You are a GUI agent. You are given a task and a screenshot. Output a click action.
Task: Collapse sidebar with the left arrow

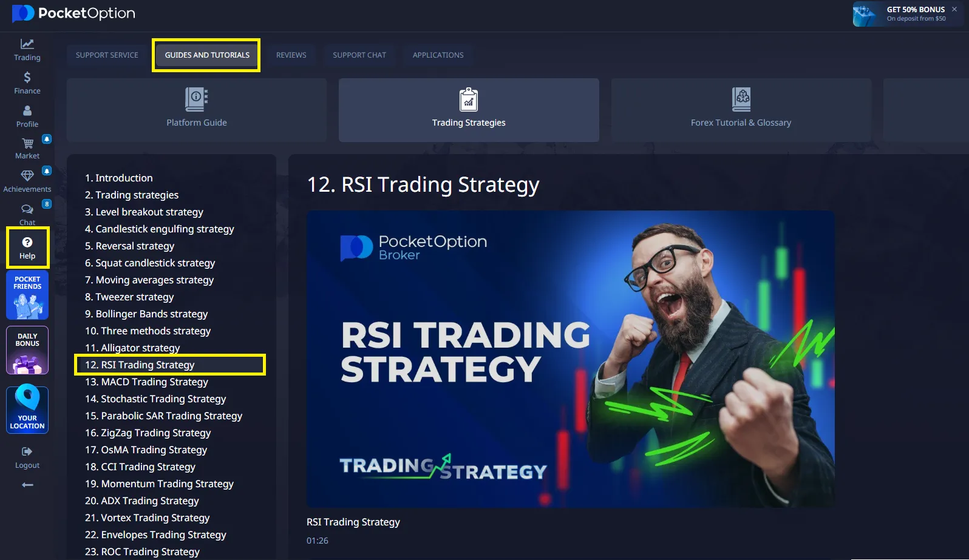(27, 485)
